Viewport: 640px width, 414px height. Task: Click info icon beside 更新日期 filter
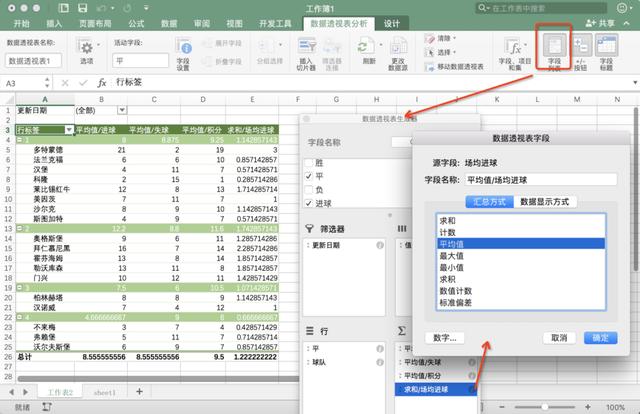pyautogui.click(x=380, y=245)
